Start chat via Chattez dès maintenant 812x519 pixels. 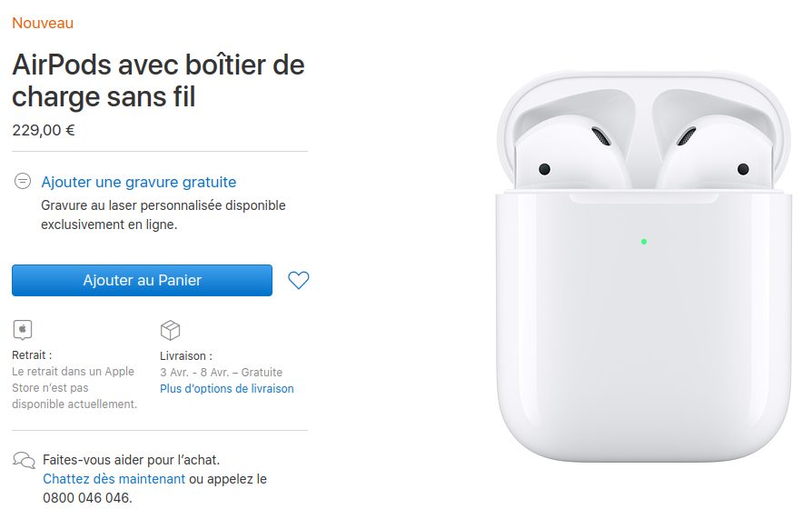coord(114,479)
